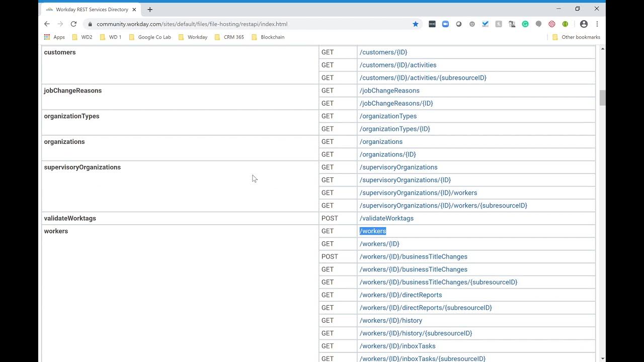Image resolution: width=644 pixels, height=362 pixels.
Task: Open the POST /workers/{ID}/businessTitleChanges link
Action: click(414, 257)
